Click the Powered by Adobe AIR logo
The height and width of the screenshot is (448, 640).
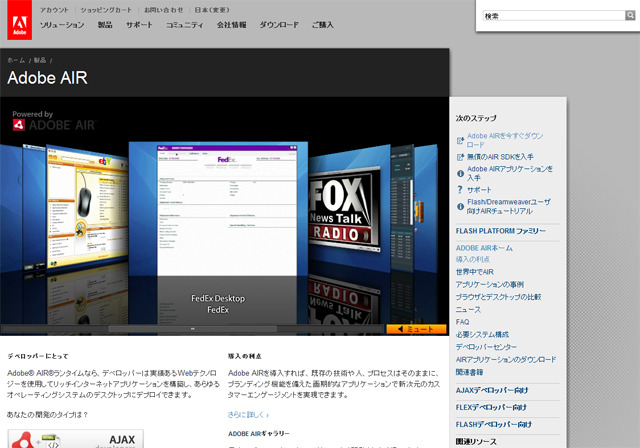click(x=53, y=121)
